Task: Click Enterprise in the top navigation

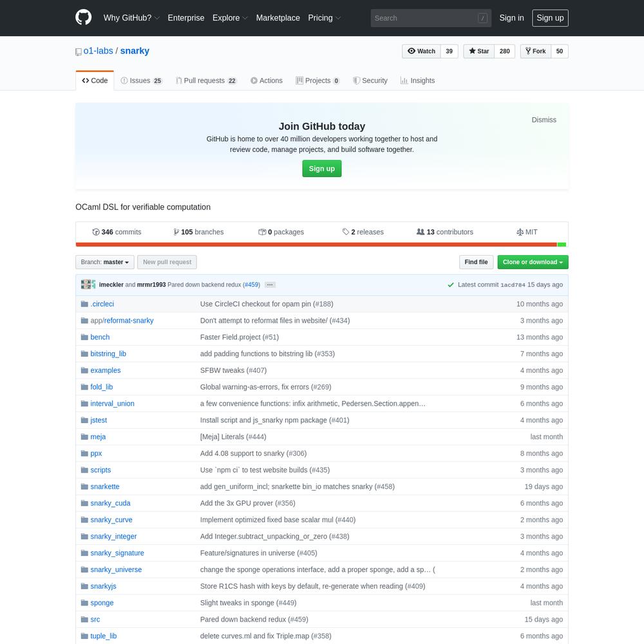Action: pos(186,17)
